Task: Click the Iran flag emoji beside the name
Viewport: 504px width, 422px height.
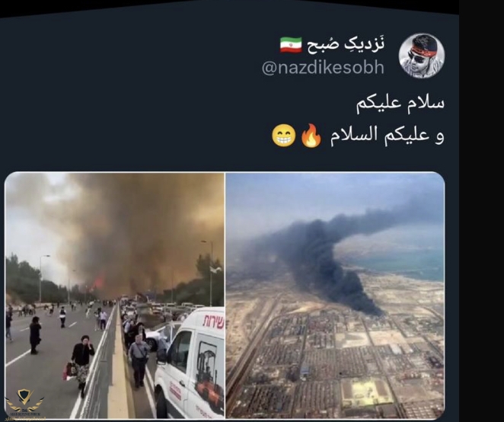Action: 291,45
